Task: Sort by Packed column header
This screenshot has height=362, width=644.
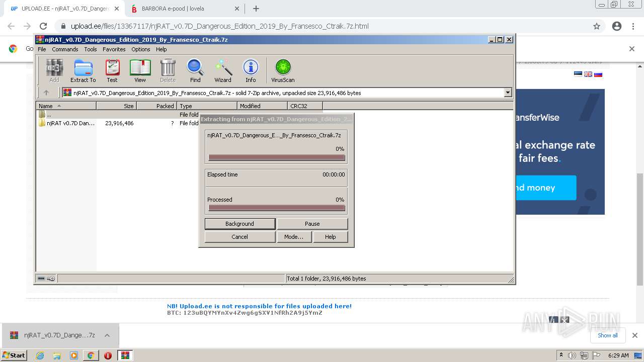Action: [156, 106]
